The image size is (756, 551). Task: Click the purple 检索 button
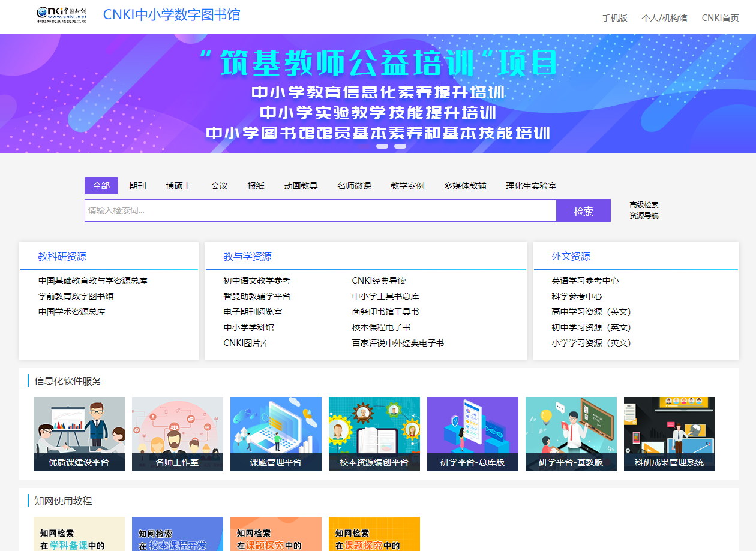point(584,210)
